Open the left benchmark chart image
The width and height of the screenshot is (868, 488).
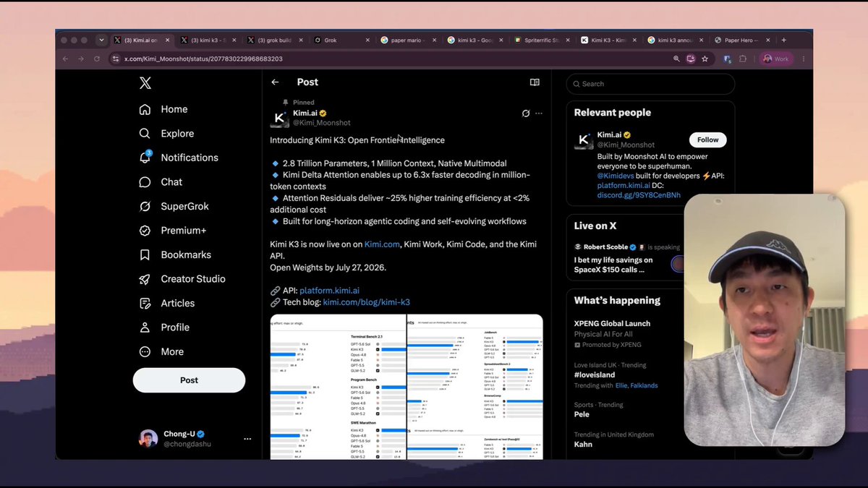pos(338,387)
